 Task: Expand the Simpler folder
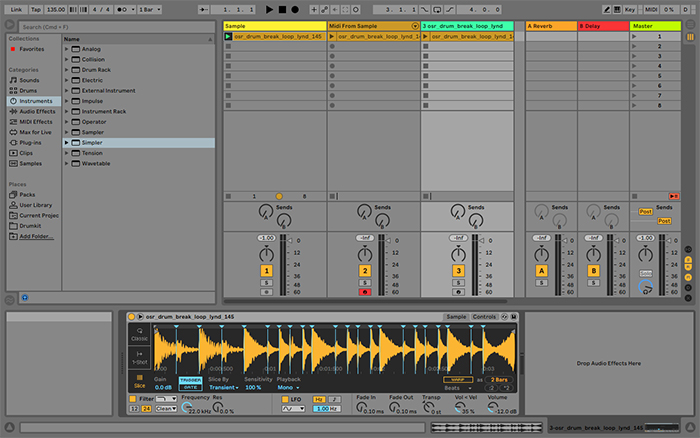(x=67, y=143)
